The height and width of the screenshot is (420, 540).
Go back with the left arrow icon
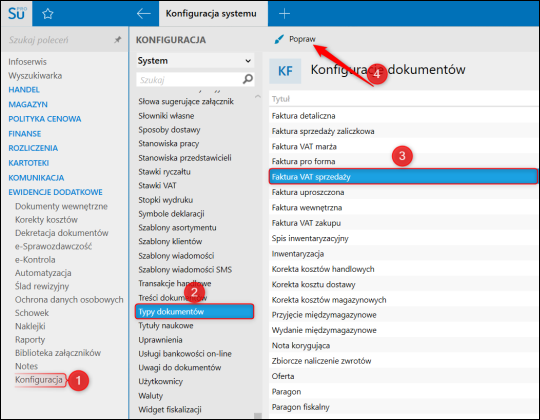click(144, 14)
